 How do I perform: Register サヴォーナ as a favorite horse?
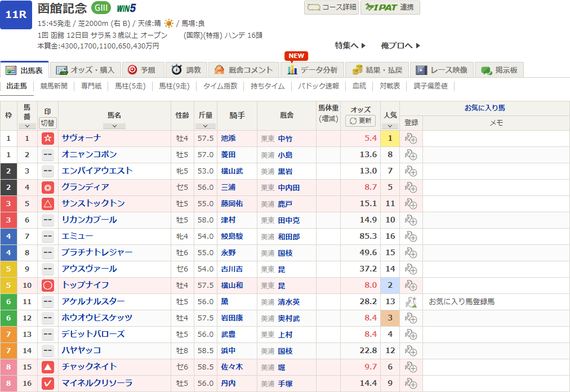tap(411, 137)
